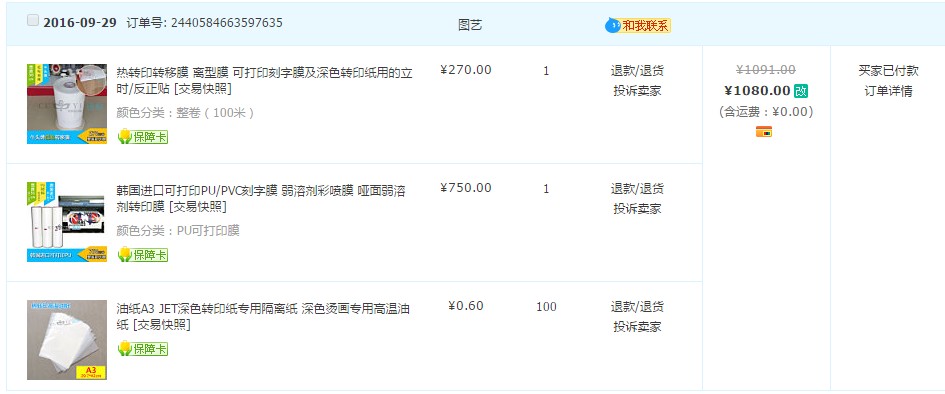The image size is (945, 394).
Task: Click 退款/退货 for the ¥0.60 item
Action: pos(638,307)
